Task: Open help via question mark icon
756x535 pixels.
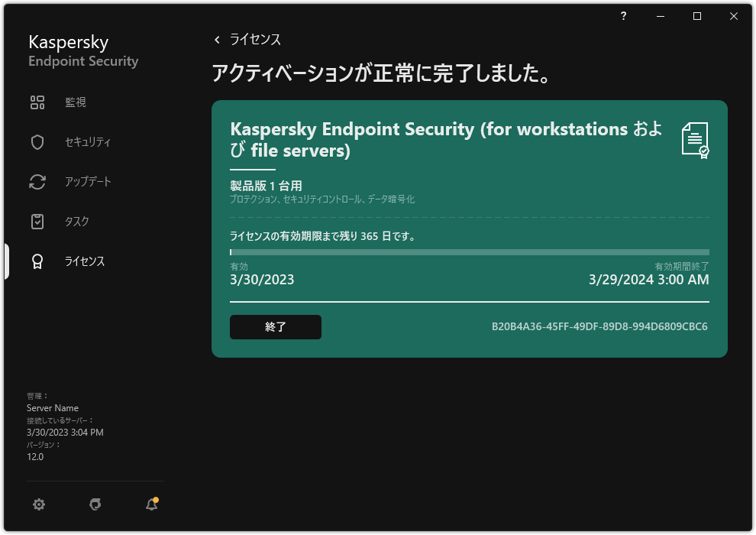Action: [623, 15]
